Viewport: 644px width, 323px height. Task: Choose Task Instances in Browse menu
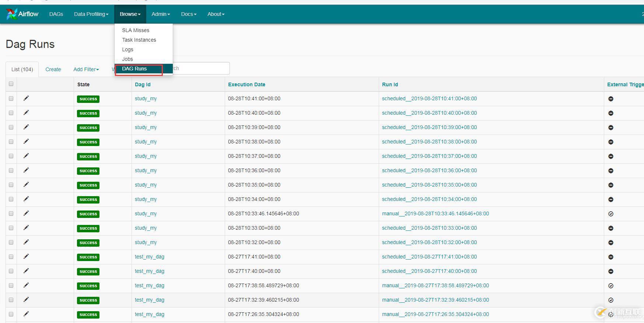click(x=139, y=40)
